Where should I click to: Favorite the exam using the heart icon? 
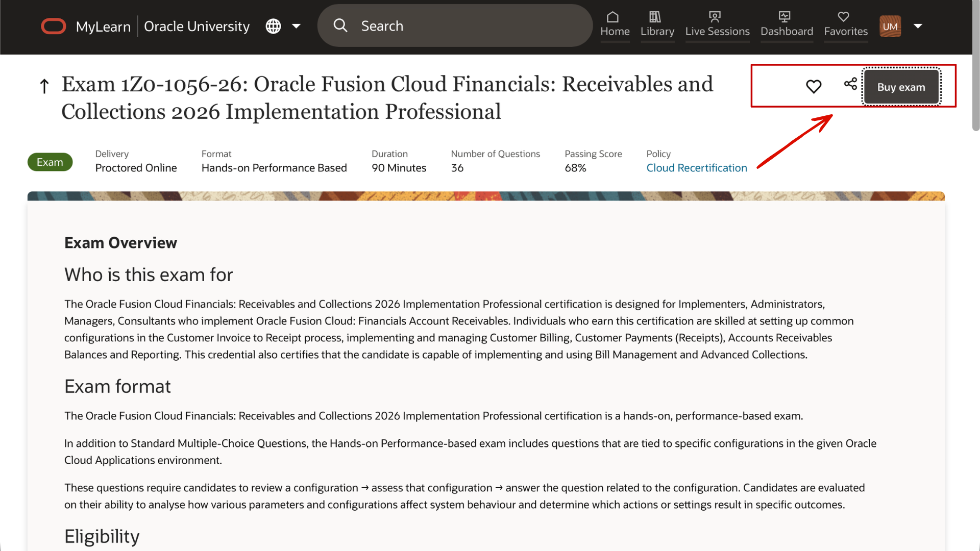click(x=814, y=86)
